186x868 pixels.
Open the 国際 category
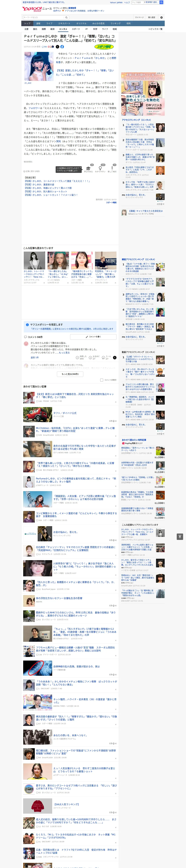tap(44, 29)
